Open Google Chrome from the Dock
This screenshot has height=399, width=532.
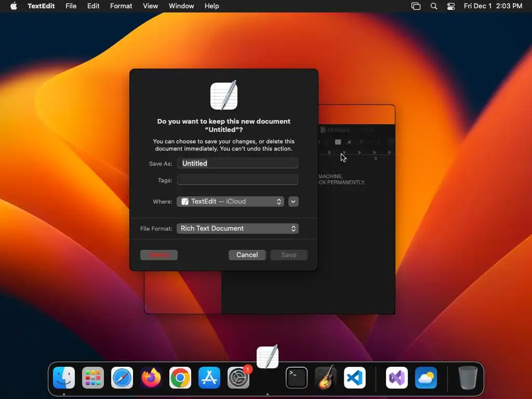tap(180, 378)
